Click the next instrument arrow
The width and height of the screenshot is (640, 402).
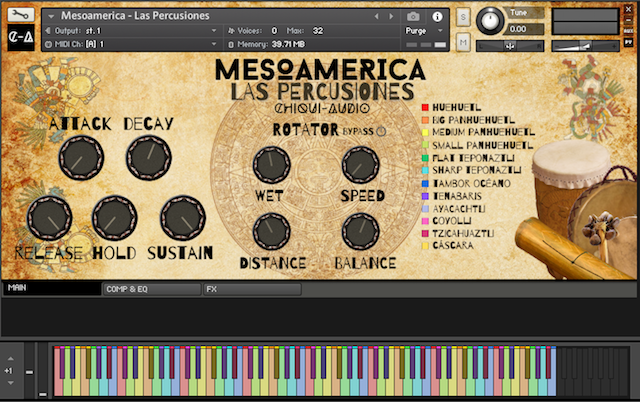point(390,17)
